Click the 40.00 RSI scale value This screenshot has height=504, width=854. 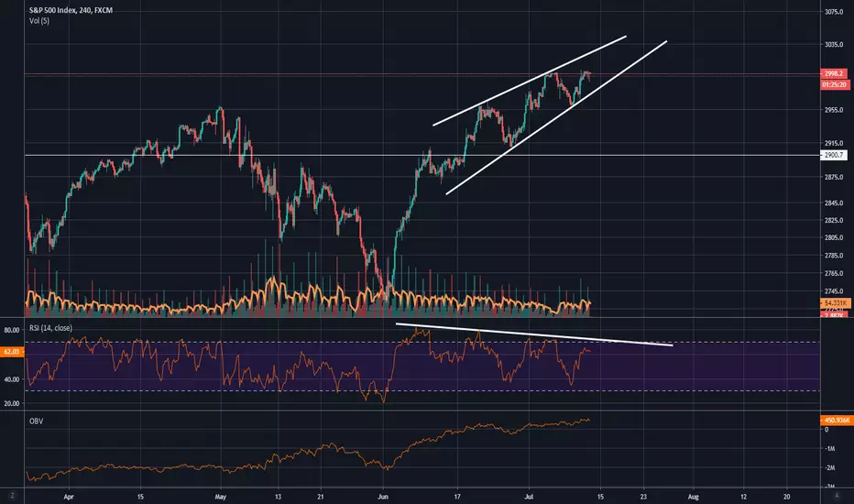(11, 379)
